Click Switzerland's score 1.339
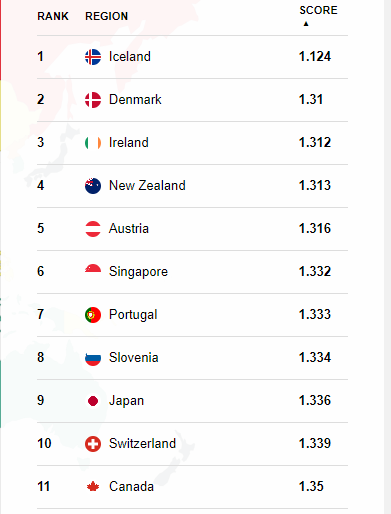 pyautogui.click(x=315, y=443)
